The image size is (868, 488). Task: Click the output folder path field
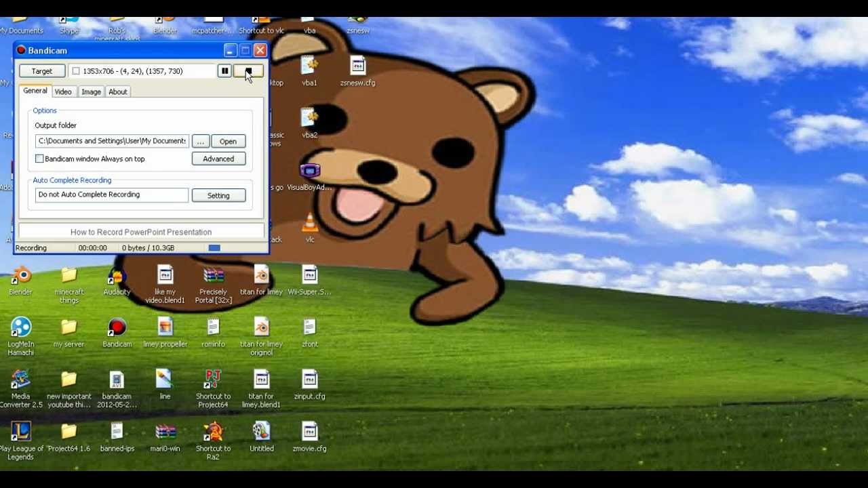112,141
